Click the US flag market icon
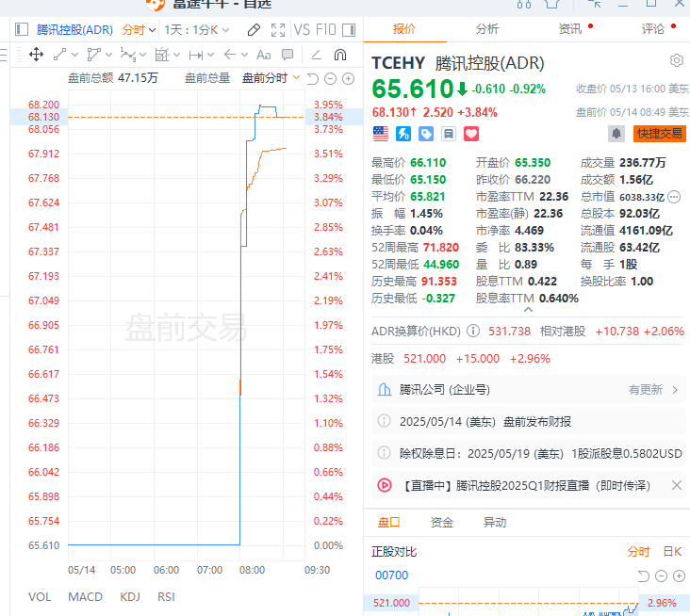This screenshot has width=690, height=616. coord(381,134)
